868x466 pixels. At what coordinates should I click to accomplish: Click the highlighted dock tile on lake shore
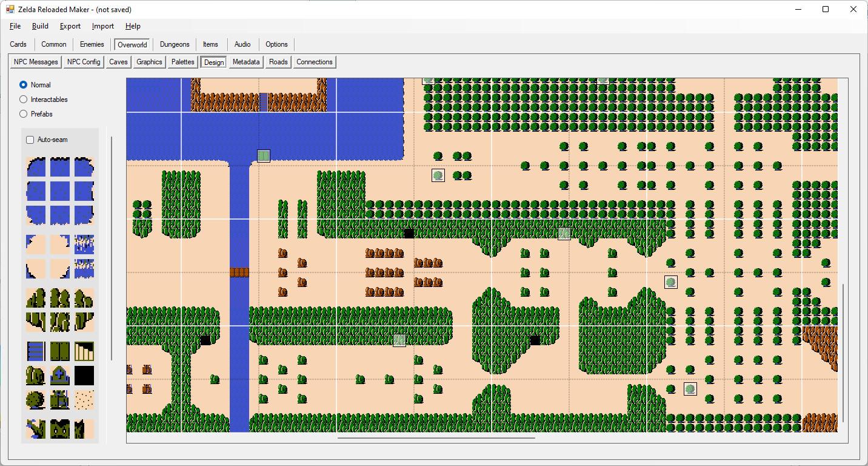263,156
